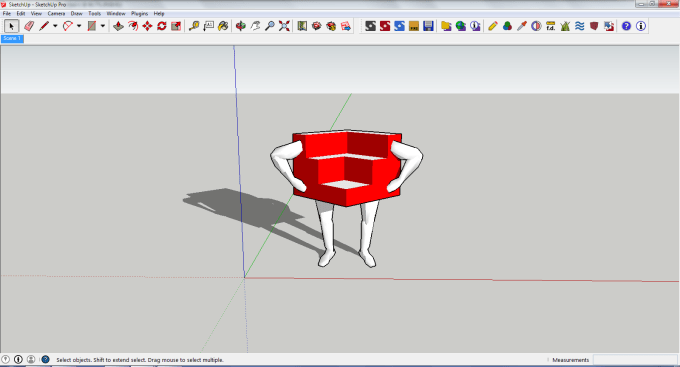Open the Help menu

[x=159, y=13]
